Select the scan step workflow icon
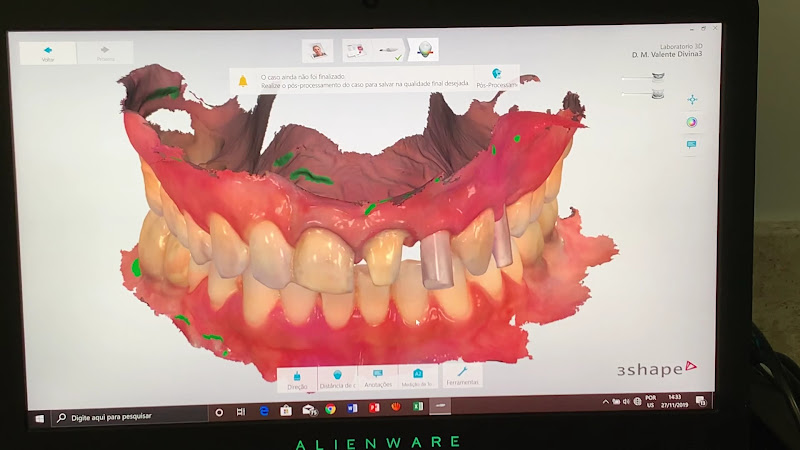Image resolution: width=800 pixels, height=450 pixels. (390, 50)
